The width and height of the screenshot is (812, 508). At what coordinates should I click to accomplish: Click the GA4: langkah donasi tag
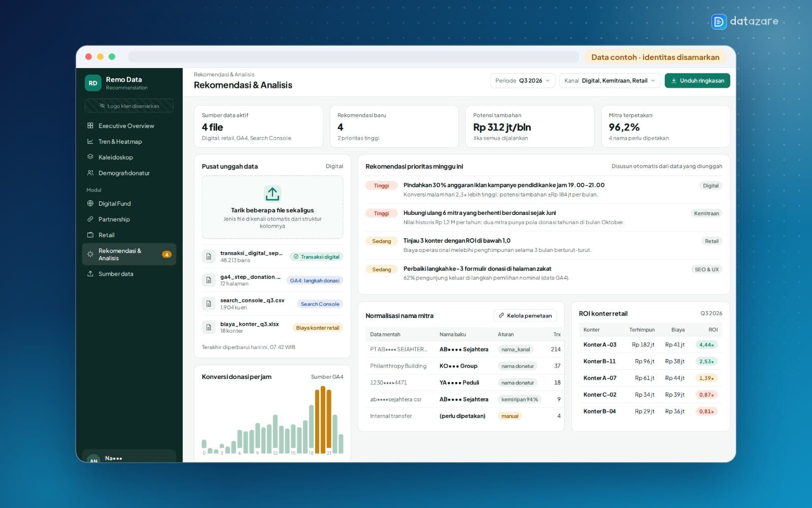click(315, 280)
